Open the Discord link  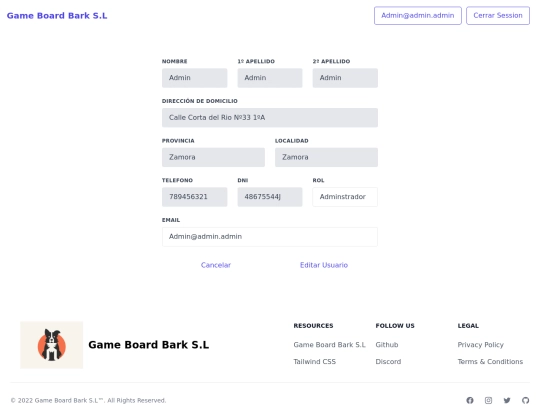pyautogui.click(x=388, y=362)
